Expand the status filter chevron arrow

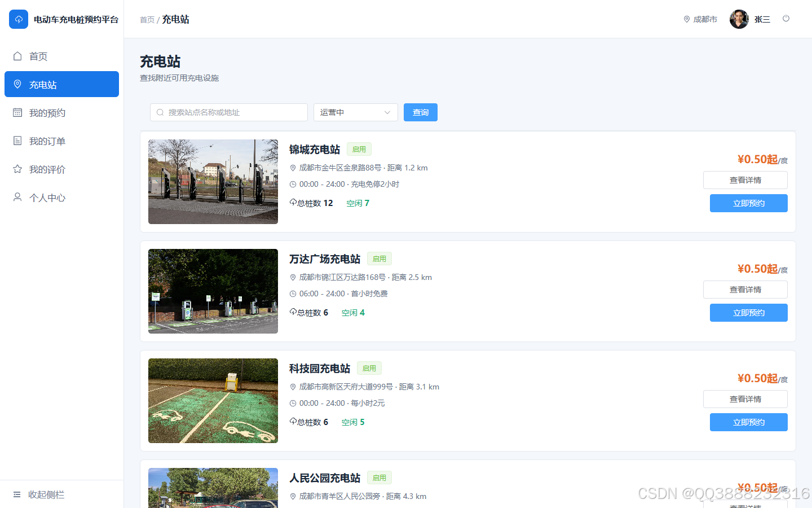pyautogui.click(x=387, y=112)
